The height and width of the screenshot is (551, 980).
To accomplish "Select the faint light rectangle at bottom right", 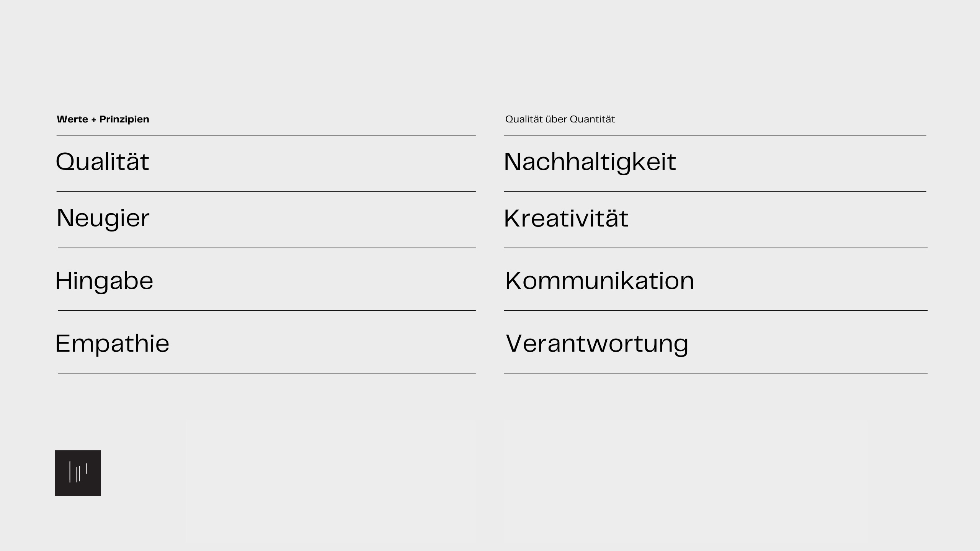I will point(686,481).
